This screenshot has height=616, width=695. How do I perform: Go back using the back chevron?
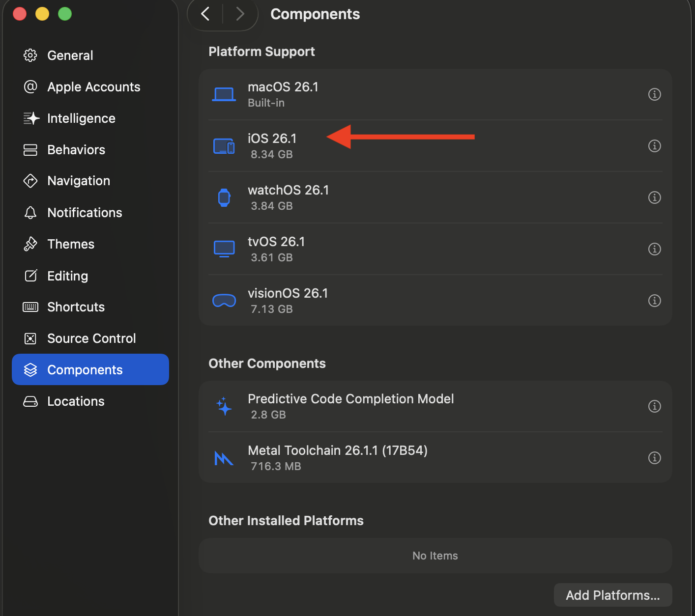point(205,14)
